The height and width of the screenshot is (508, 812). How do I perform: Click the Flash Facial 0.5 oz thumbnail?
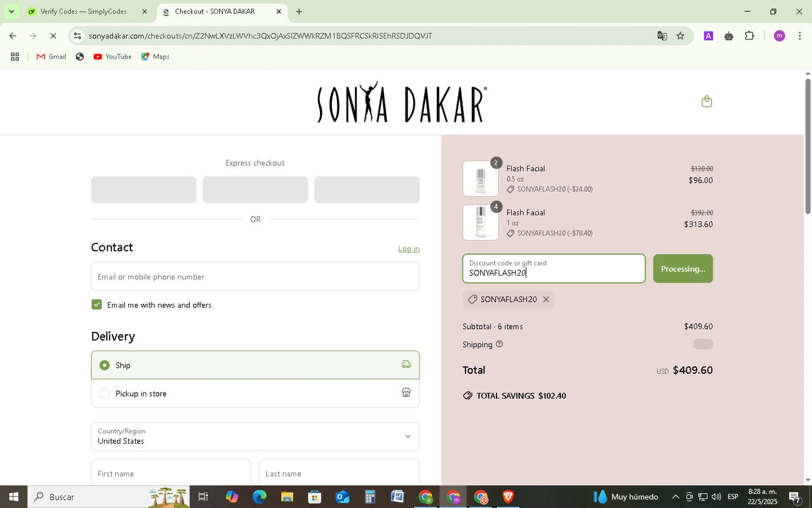pyautogui.click(x=481, y=179)
